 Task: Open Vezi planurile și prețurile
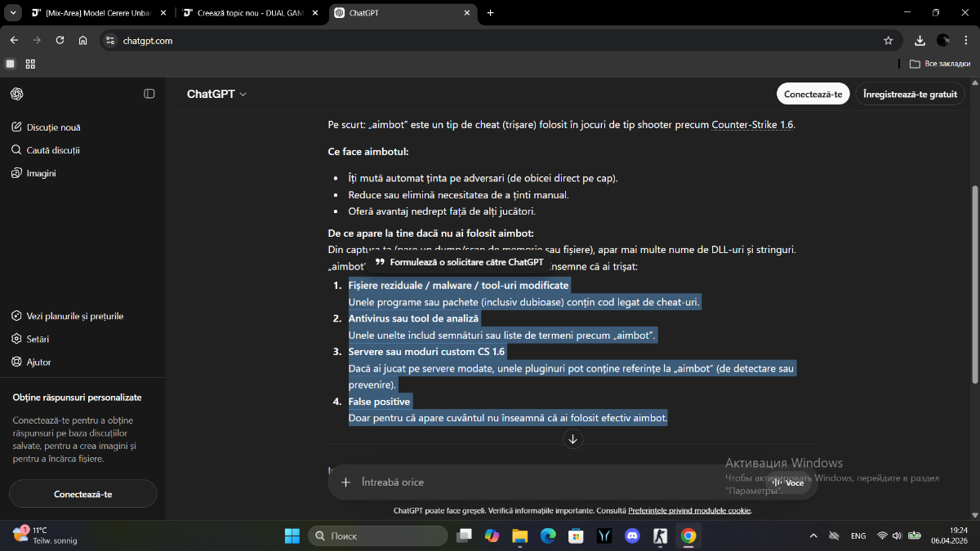[74, 316]
